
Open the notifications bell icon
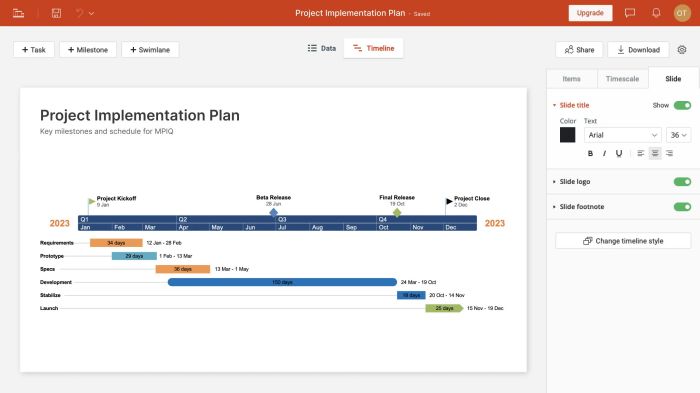pos(656,13)
